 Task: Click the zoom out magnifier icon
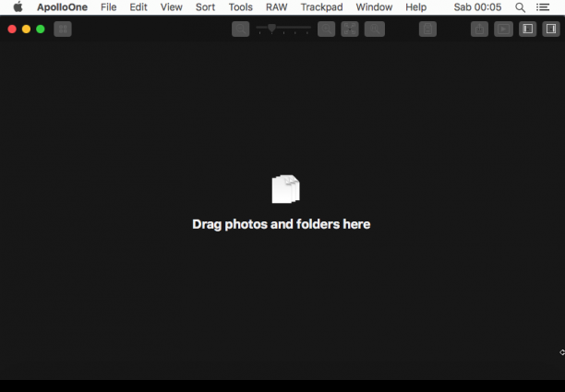coord(241,30)
